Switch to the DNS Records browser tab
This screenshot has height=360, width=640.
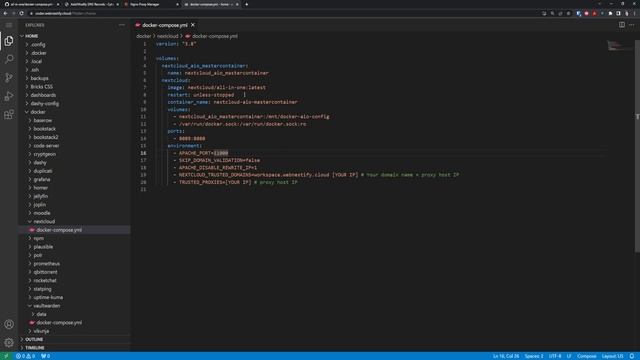(91, 4)
